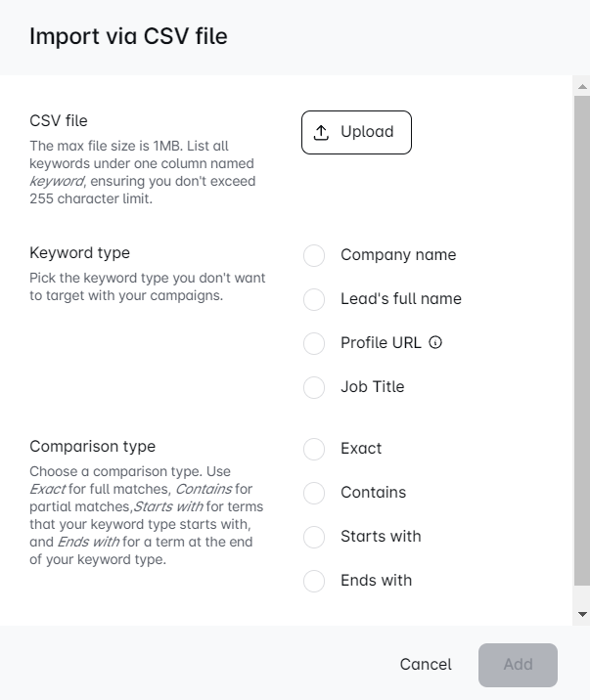Click the vertical scrollbar thumb
Screen dimensions: 590x700
click(x=582, y=342)
